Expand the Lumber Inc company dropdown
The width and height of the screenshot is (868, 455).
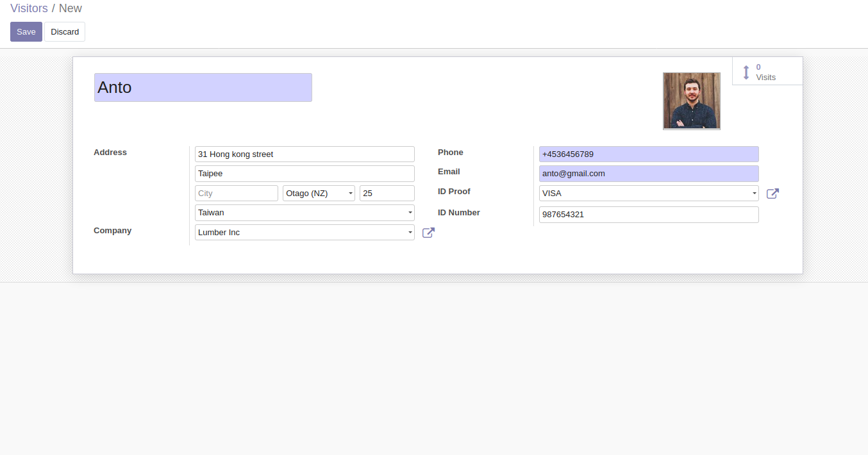(410, 233)
